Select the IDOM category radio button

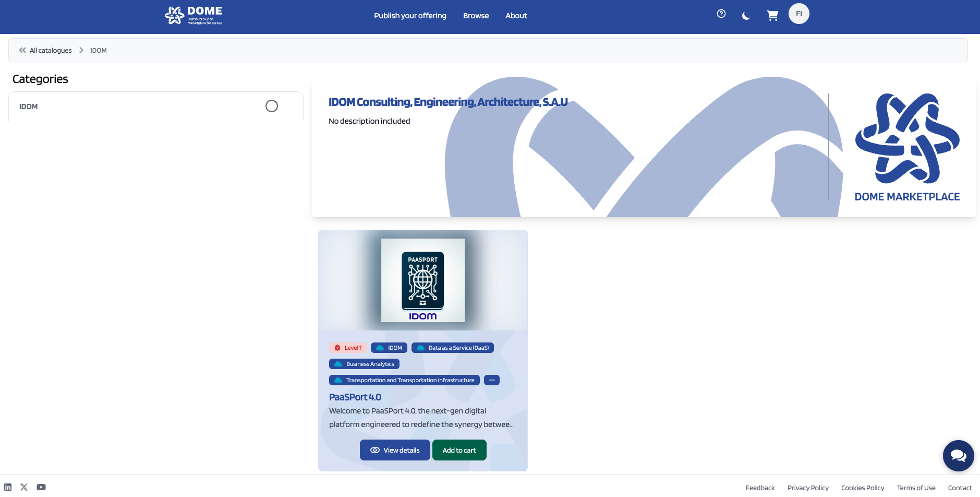pos(272,106)
